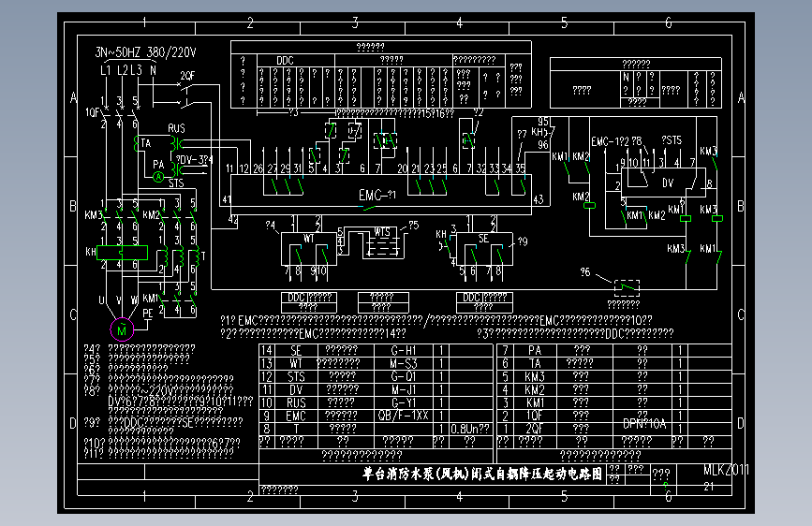This screenshot has height=526, width=812.
Task: Click the 'WTS' label in the circuit
Action: pyautogui.click(x=382, y=232)
